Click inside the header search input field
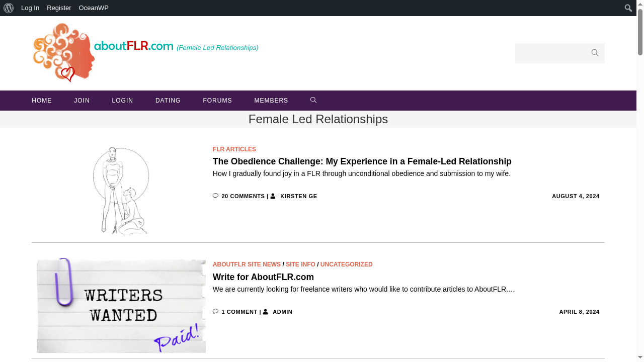Image resolution: width=644 pixels, height=362 pixels. (x=548, y=53)
